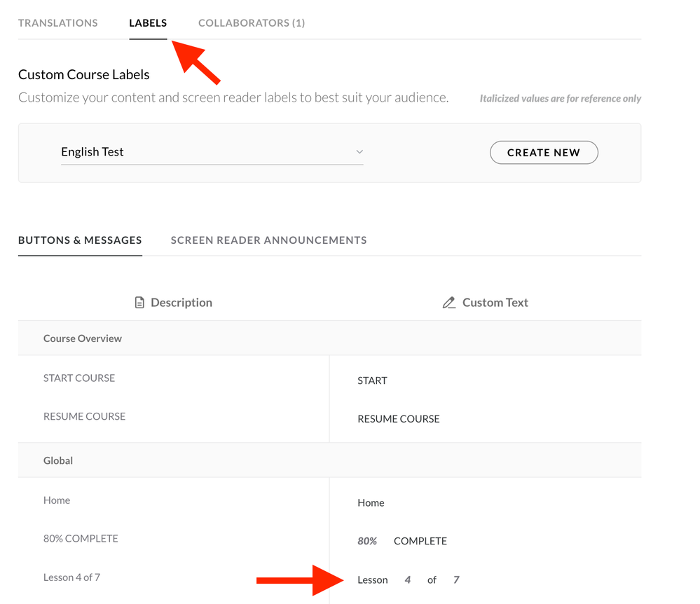This screenshot has height=604, width=700.
Task: Click the Lesson custom text field
Action: 372,580
